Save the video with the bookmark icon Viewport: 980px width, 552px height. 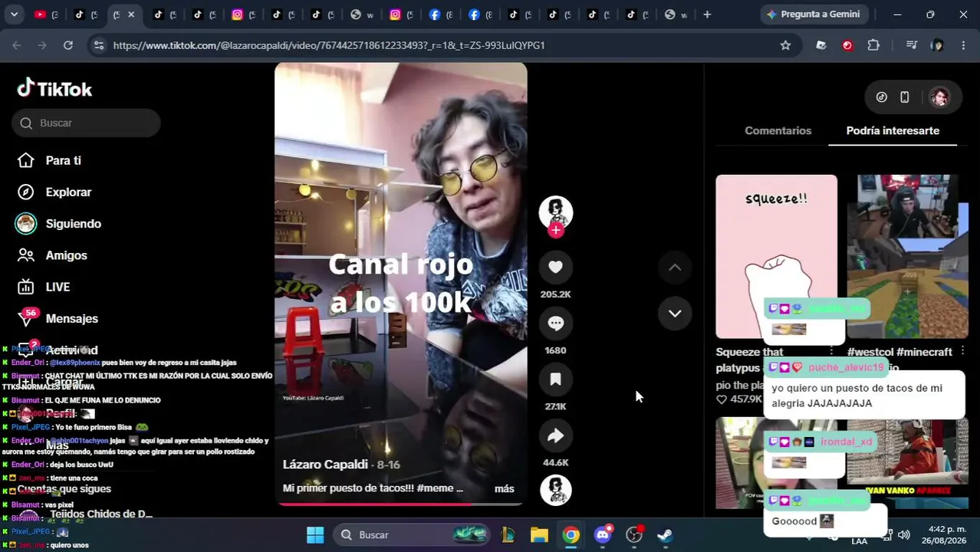point(555,379)
